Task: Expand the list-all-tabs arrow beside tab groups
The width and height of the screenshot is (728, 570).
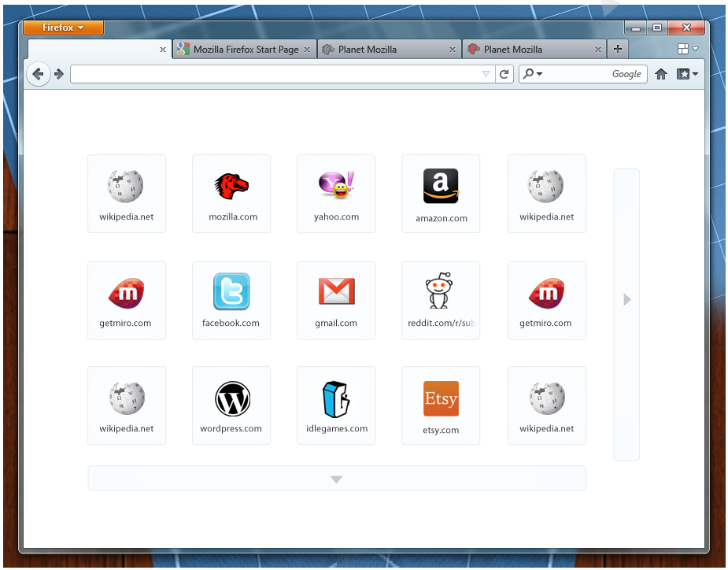Action: click(x=696, y=49)
